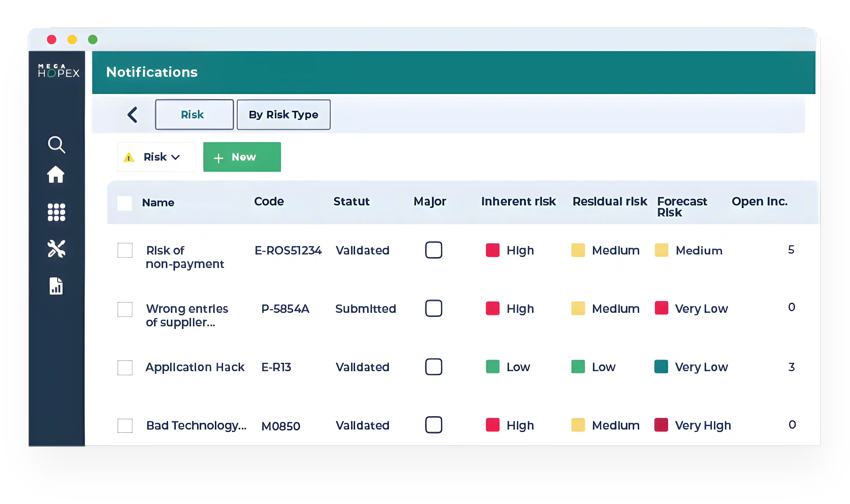
Task: Click dark red Very High forecast swatch
Action: [x=661, y=425]
